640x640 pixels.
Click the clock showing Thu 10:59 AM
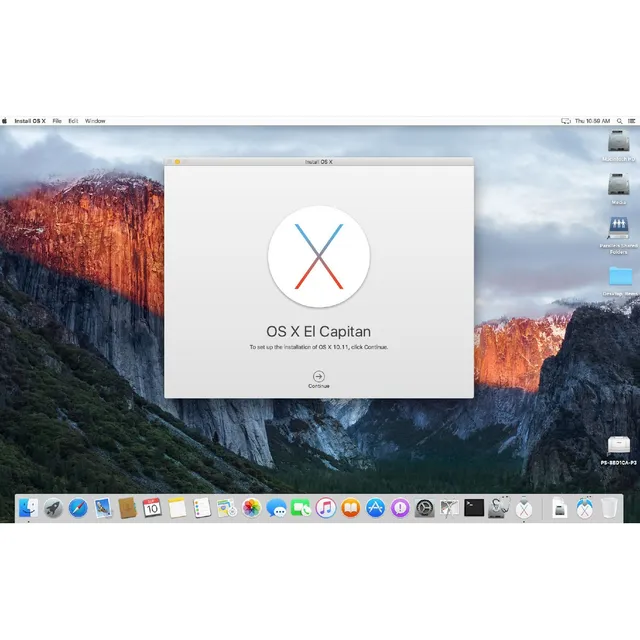pos(592,121)
